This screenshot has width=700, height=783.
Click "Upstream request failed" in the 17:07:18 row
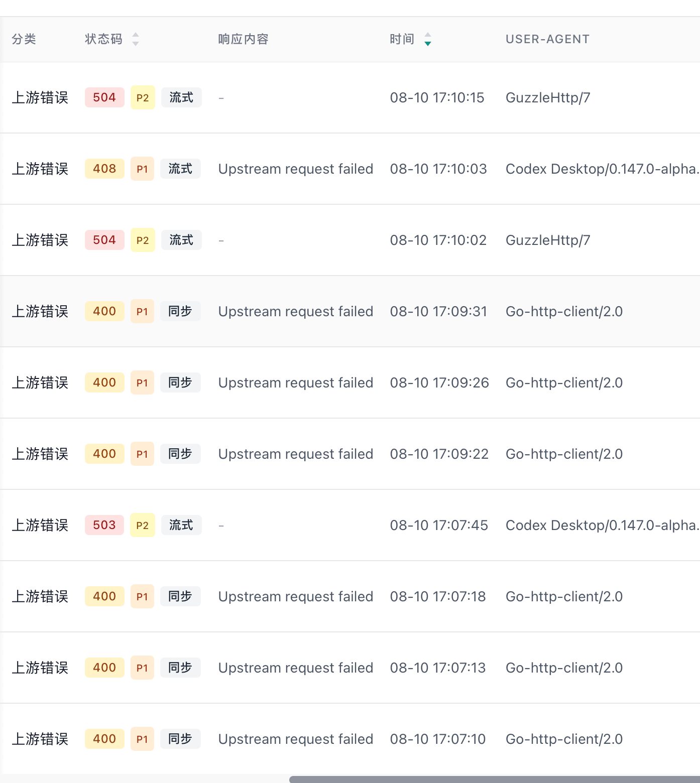pos(296,596)
